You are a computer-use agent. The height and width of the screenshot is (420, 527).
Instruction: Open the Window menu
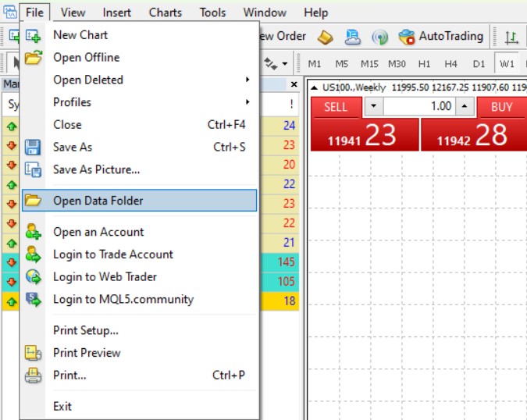(265, 12)
